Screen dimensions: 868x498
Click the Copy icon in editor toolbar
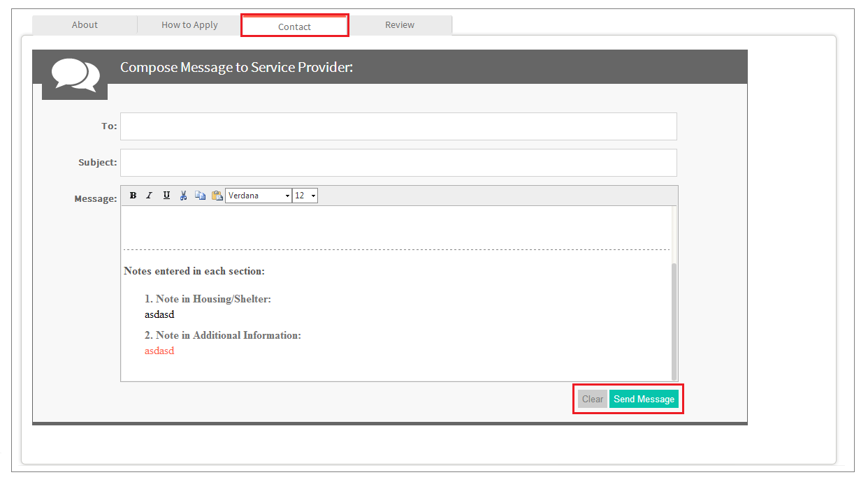click(200, 196)
